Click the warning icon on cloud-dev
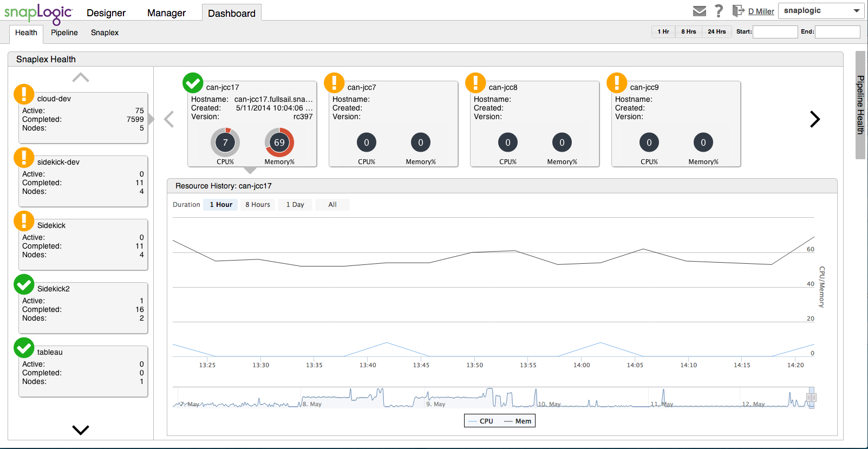The image size is (868, 449). tap(24, 94)
